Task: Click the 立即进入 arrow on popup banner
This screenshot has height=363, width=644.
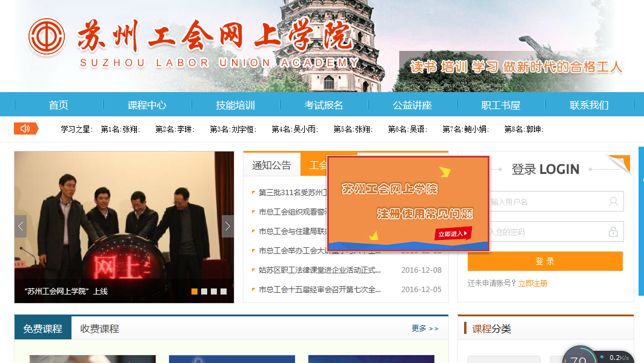Action: 453,233
